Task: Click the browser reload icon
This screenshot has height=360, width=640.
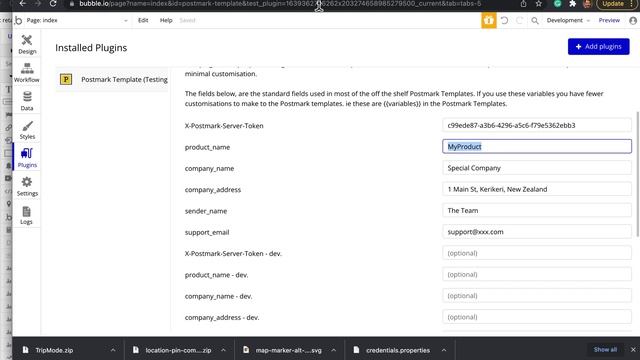Action: (53, 4)
